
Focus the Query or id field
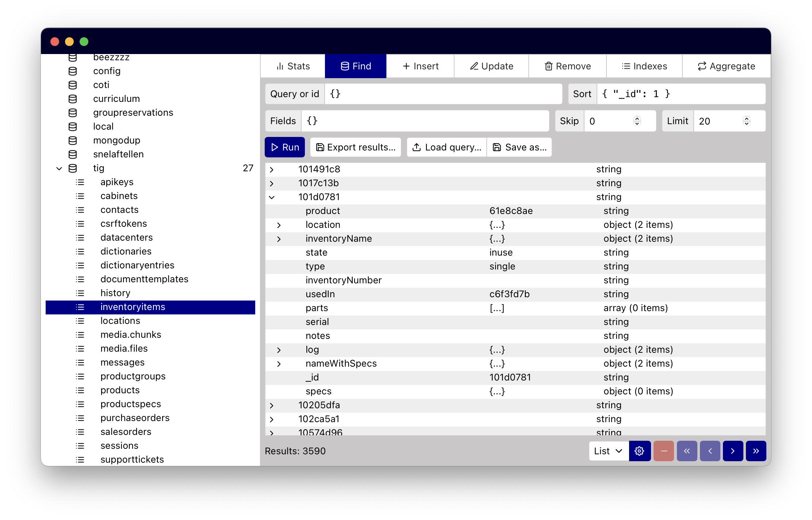(443, 94)
